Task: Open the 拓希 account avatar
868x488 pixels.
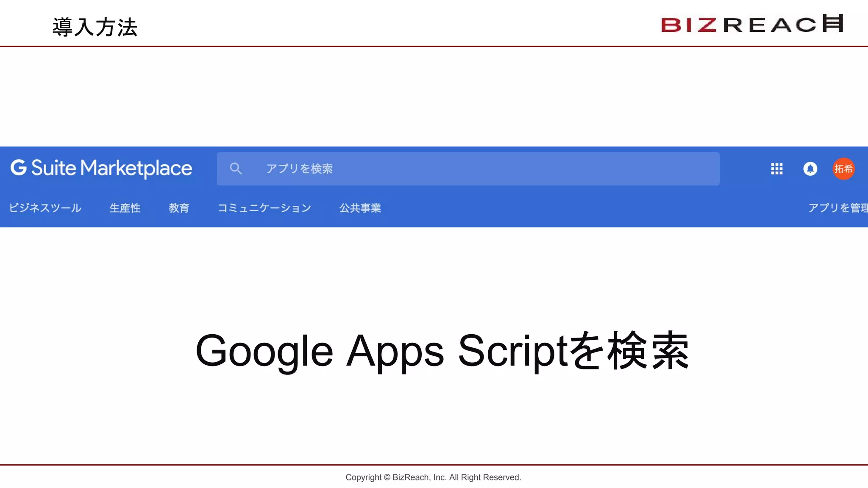Action: [843, 169]
